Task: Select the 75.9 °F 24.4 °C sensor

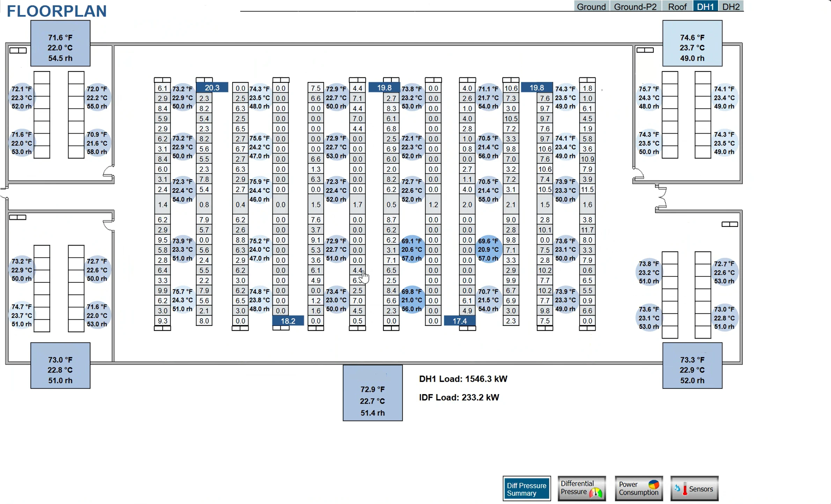Action: (x=259, y=190)
